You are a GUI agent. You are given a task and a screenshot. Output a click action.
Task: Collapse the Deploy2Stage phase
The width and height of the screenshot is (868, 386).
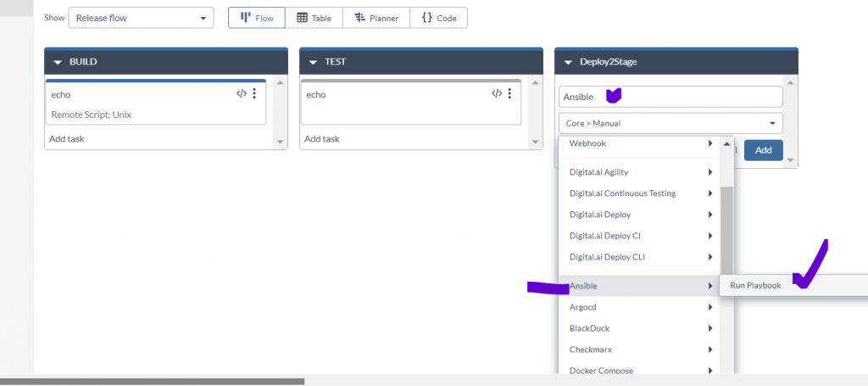click(568, 62)
